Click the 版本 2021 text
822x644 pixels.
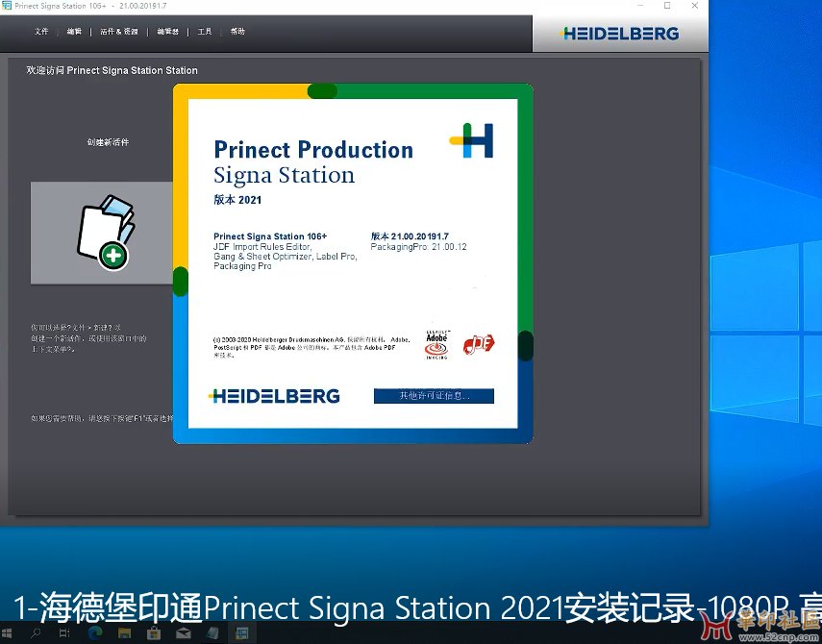pyautogui.click(x=237, y=200)
